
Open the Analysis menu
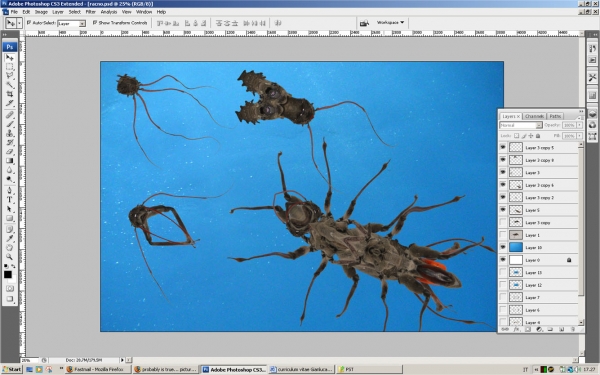click(109, 12)
